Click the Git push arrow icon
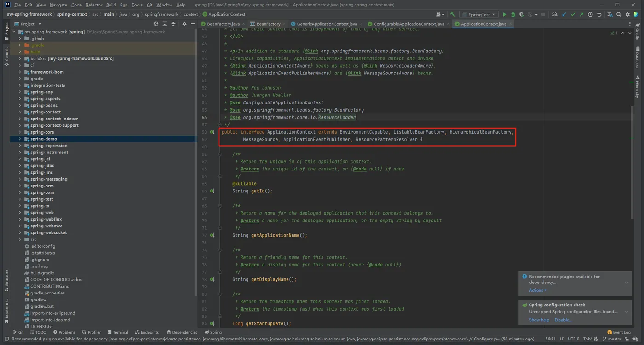644x345 pixels. click(582, 15)
